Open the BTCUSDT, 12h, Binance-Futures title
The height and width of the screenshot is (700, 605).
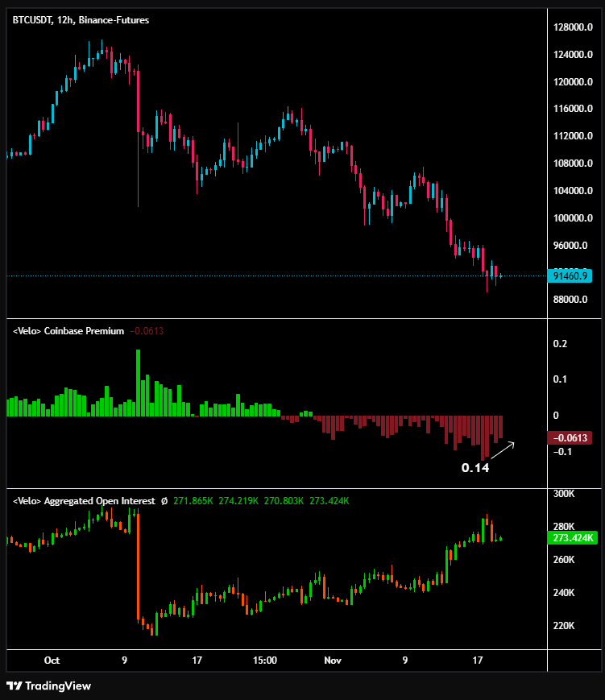click(x=81, y=19)
